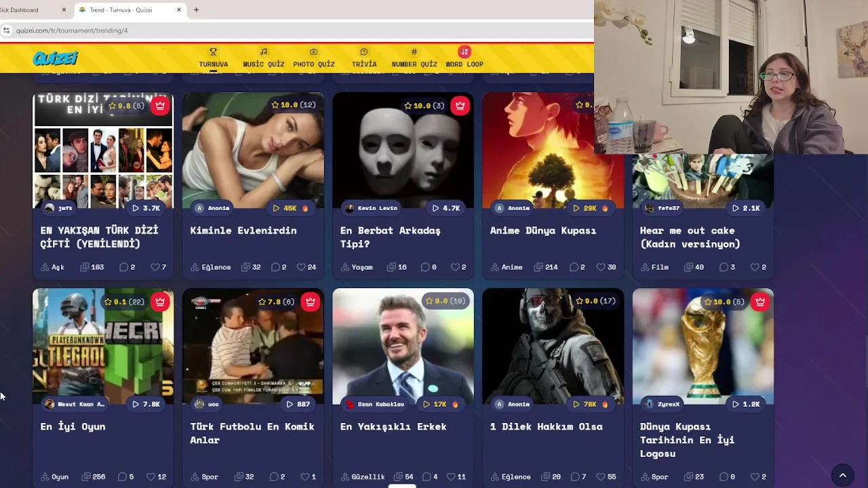
Task: Click play count 7.8K on En İyi Oyun
Action: click(x=146, y=404)
